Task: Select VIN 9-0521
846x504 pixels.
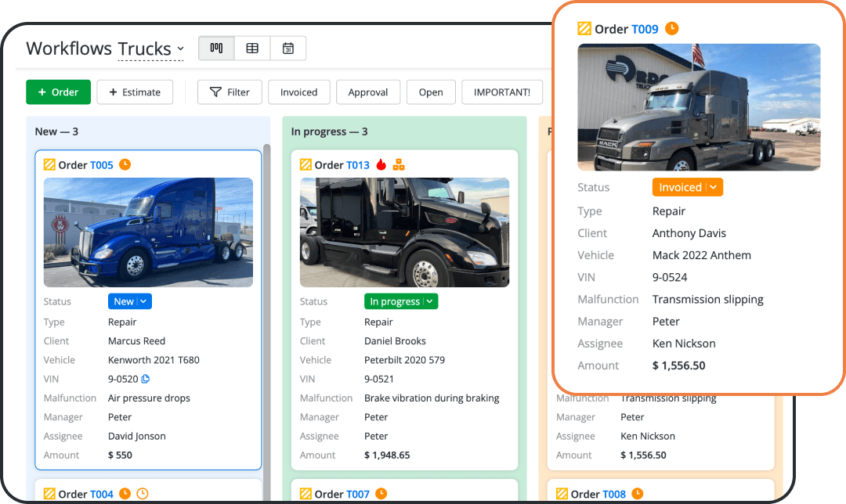Action: (379, 379)
